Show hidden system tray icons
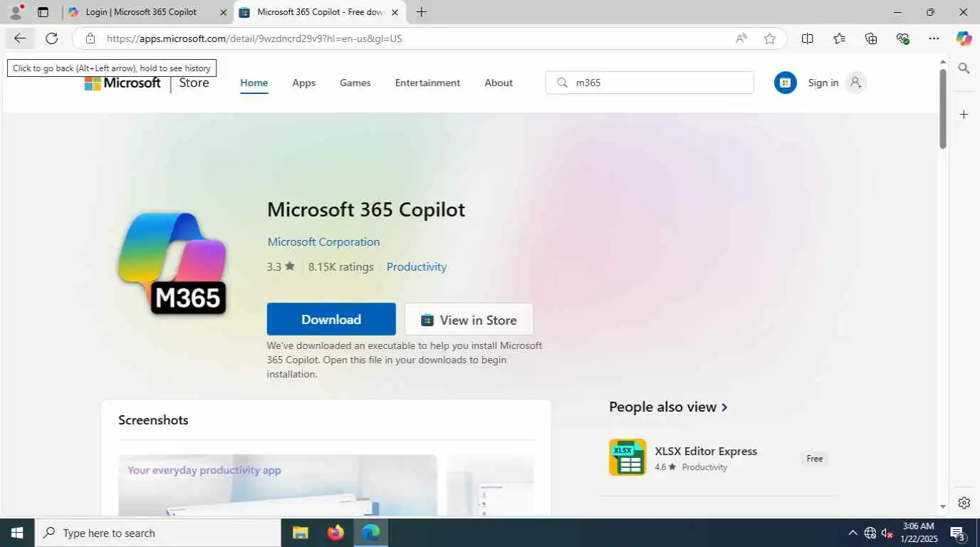This screenshot has height=547, width=980. (853, 533)
